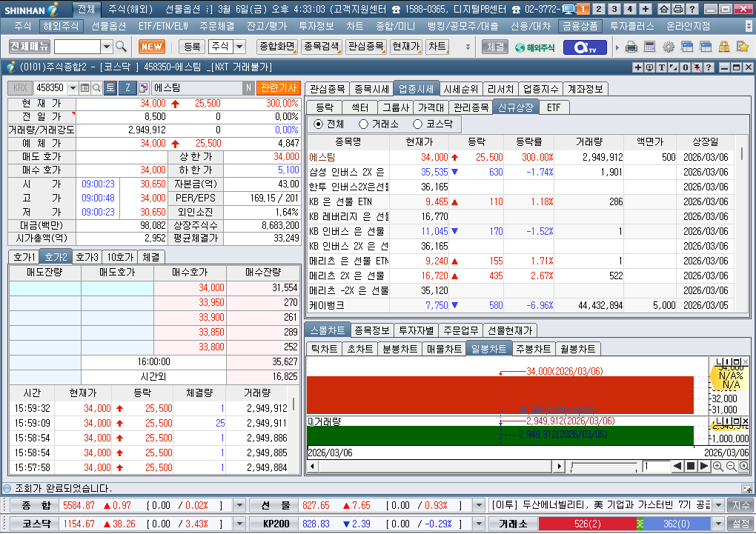Switch to virtual screen 3 in title bar
Viewport: 756px width, 534px height.
pos(614,9)
